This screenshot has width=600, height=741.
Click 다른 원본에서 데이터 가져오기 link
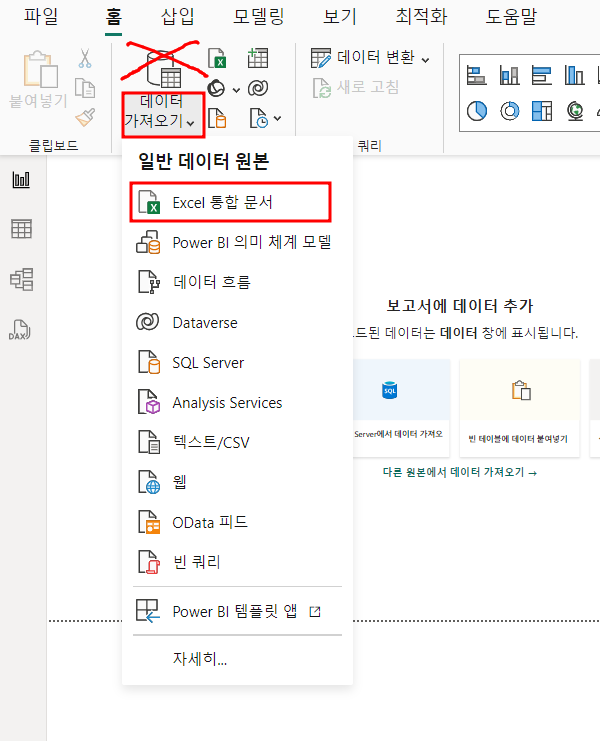point(460,472)
